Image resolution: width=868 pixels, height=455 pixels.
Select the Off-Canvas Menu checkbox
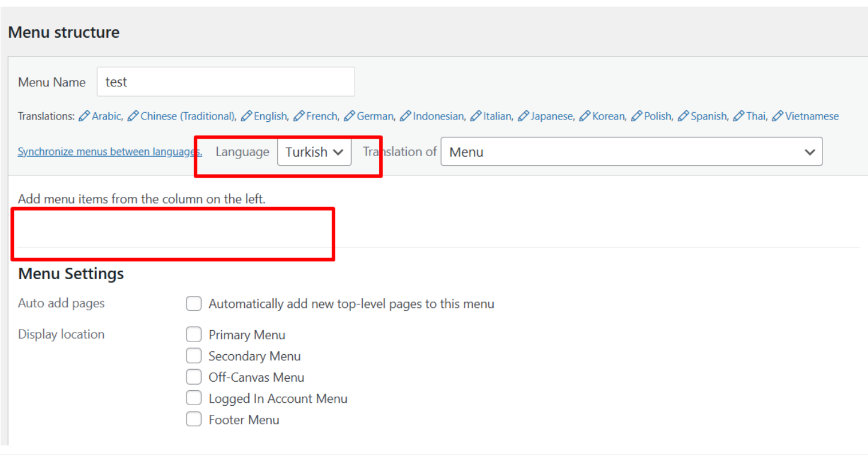[x=194, y=377]
